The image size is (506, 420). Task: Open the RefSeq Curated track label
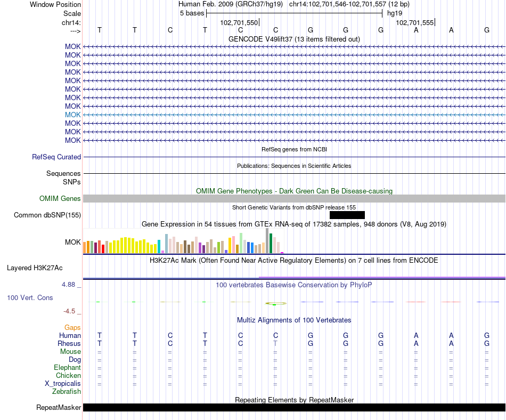pos(56,157)
